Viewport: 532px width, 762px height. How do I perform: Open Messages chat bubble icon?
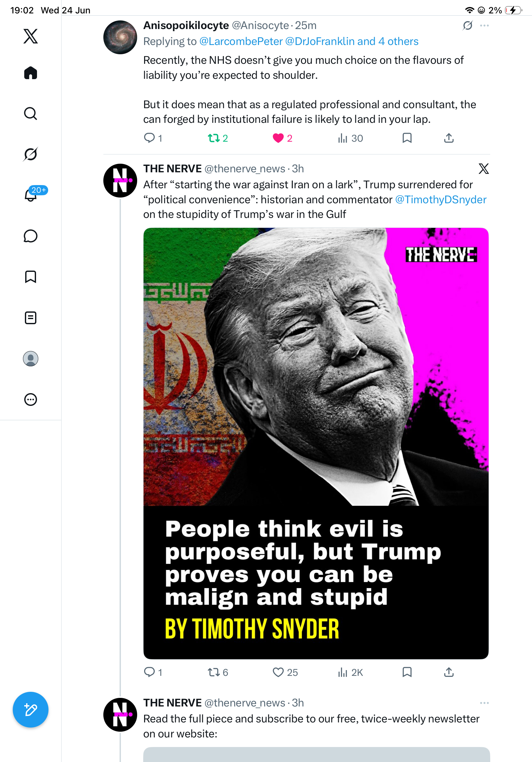coord(31,236)
